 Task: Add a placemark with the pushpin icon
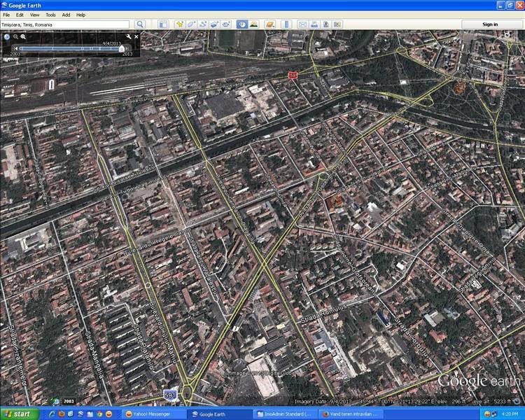tap(179, 24)
